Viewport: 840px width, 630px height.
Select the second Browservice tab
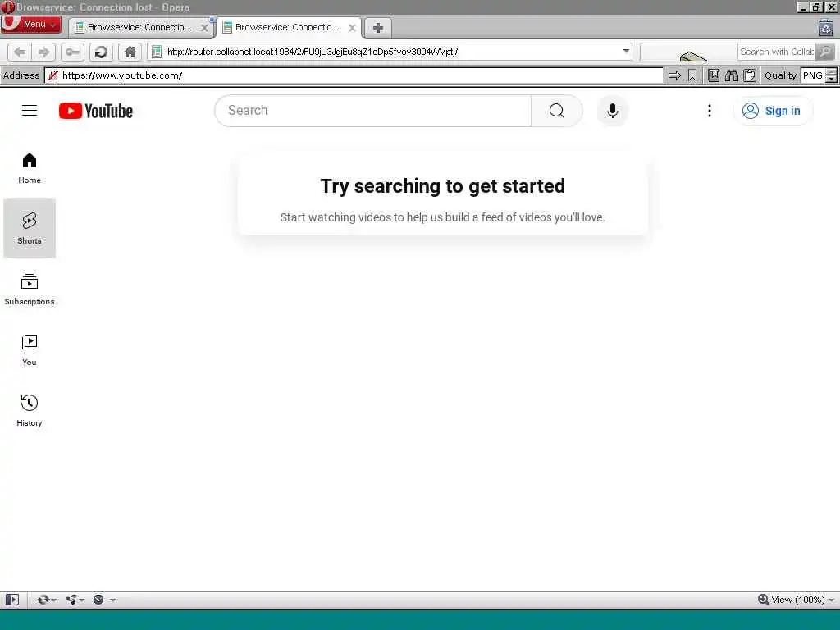(288, 27)
